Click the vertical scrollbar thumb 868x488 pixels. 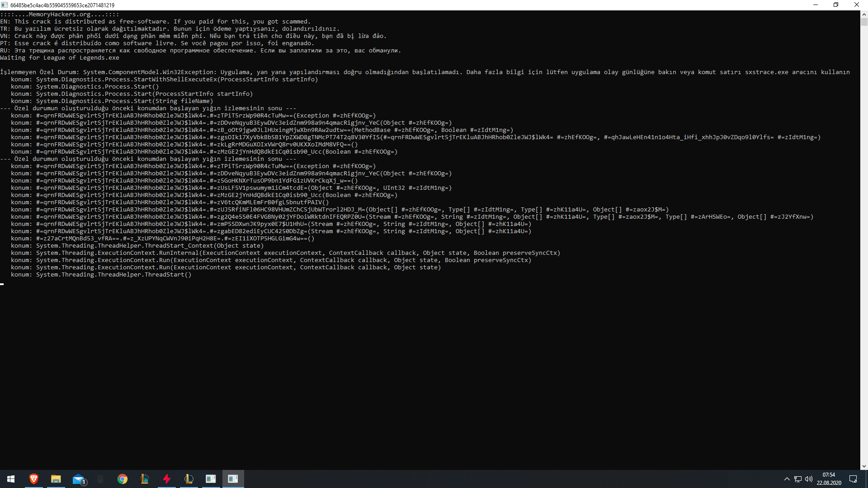pyautogui.click(x=864, y=22)
